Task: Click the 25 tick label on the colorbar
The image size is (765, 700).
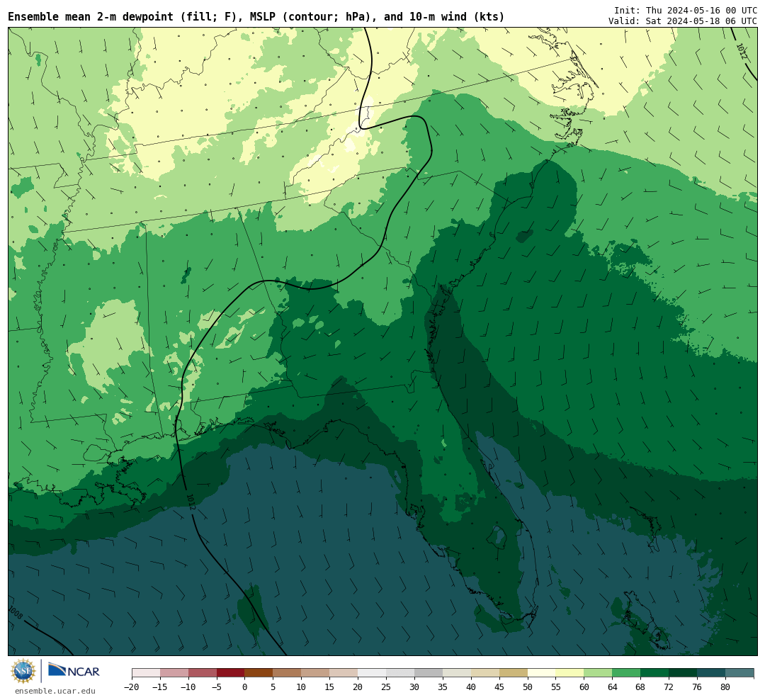Action: [x=387, y=687]
